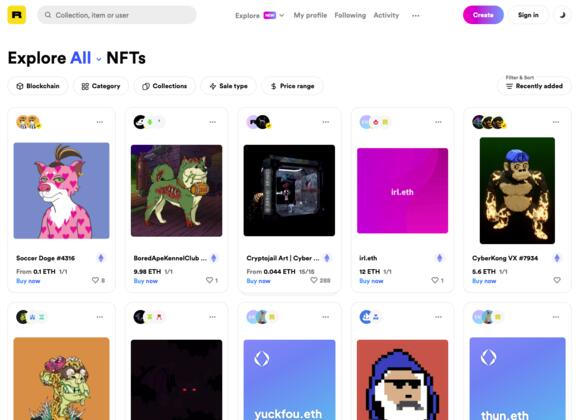Open owner avatars on BoredApeKennelClub card
This screenshot has height=420, width=580.
[149, 122]
